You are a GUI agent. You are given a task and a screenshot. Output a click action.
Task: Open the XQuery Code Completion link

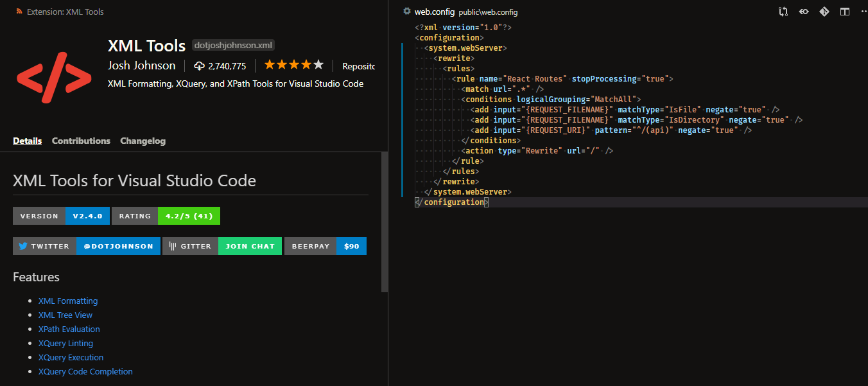coord(85,371)
